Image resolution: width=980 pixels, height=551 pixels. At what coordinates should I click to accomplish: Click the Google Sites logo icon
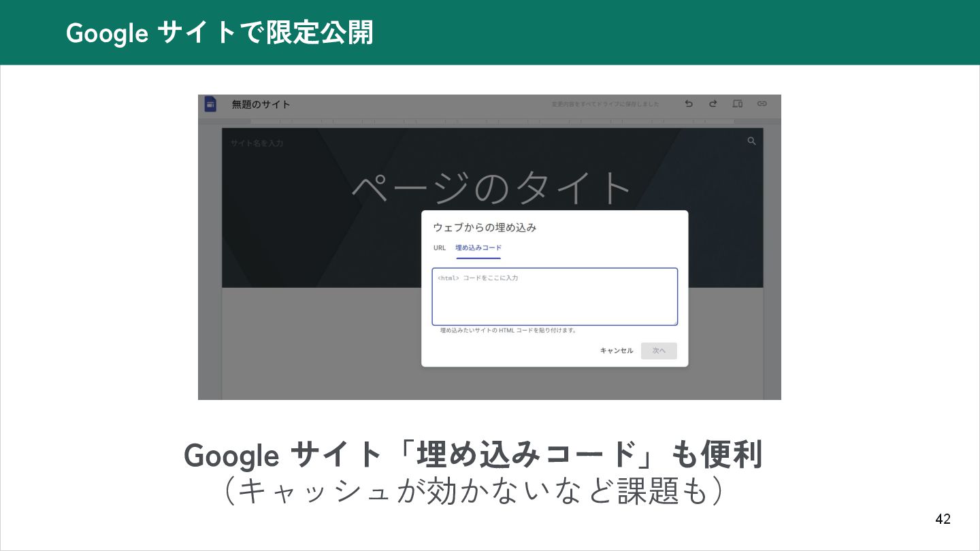click(210, 104)
